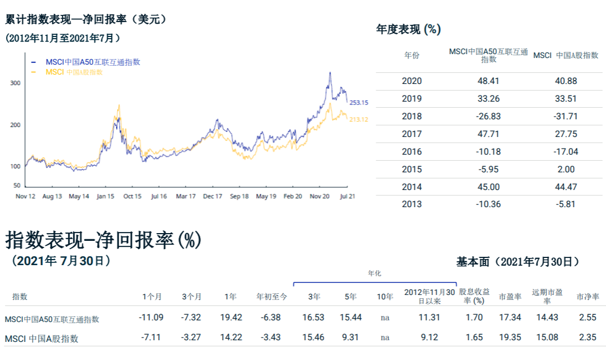Click the y-axis label 300
The height and width of the screenshot is (364, 606).
coord(15,83)
